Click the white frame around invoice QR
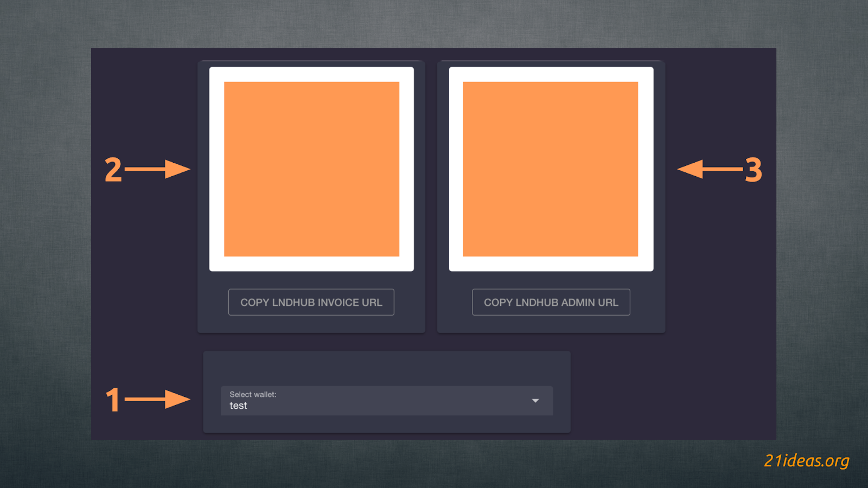Image resolution: width=868 pixels, height=488 pixels. click(x=216, y=169)
